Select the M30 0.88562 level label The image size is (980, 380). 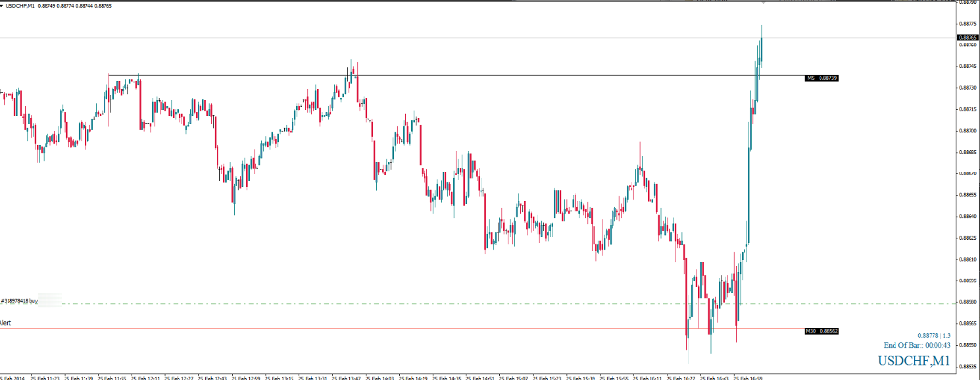pyautogui.click(x=821, y=331)
